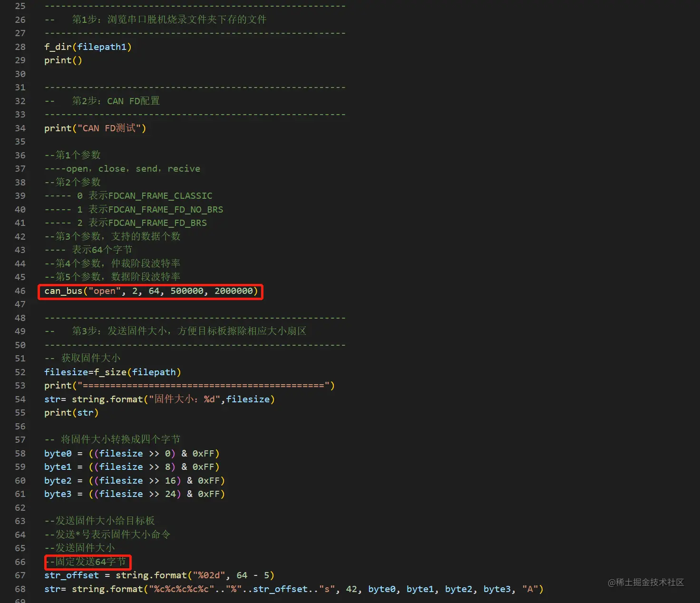Click the 将固件大小转换成四个字节 comment
This screenshot has height=603, width=700.
click(112, 439)
